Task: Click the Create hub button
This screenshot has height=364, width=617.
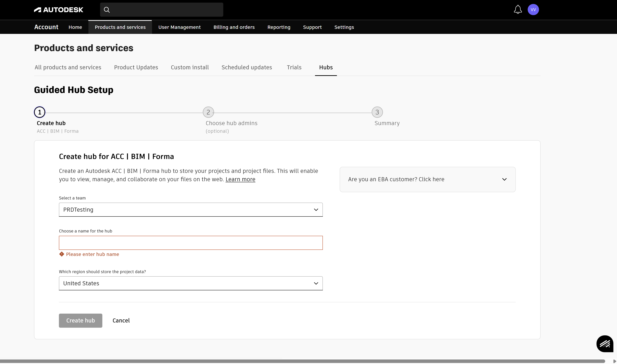Action: click(80, 320)
